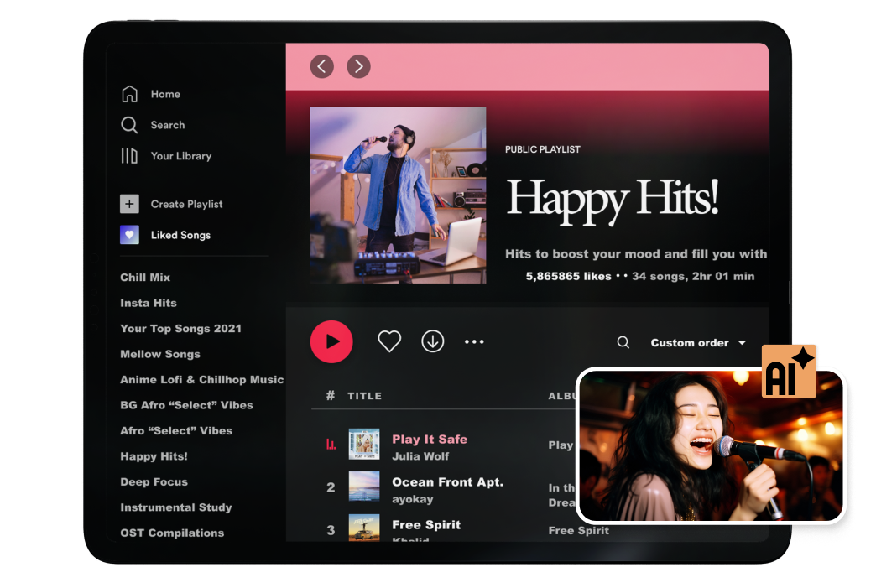The width and height of the screenshot is (876, 588).
Task: Select the Ocean Front Apt. song title
Action: [x=448, y=482]
